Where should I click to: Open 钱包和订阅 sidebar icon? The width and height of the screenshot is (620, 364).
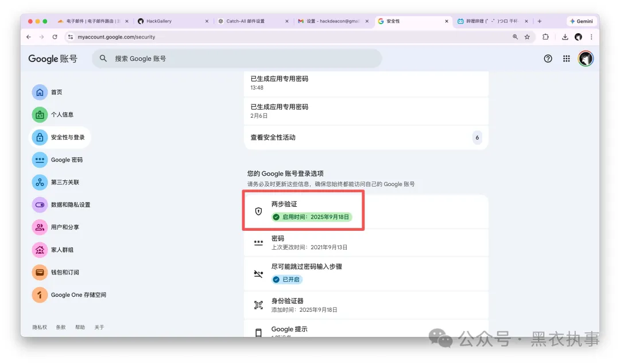click(40, 272)
